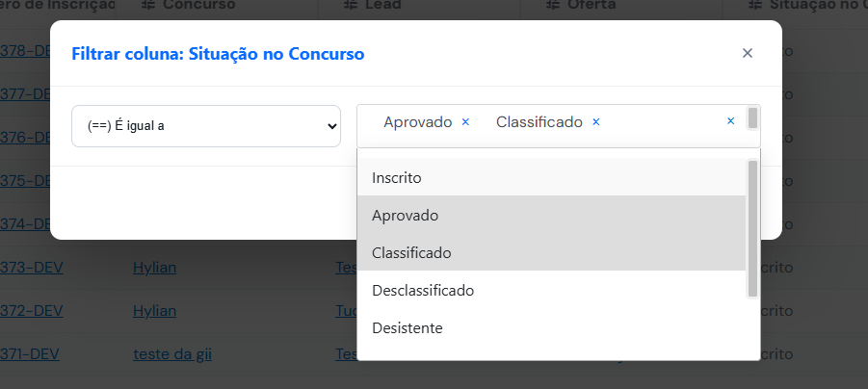The image size is (868, 389).
Task: Open filter icon on Concurso column header
Action: point(147,5)
